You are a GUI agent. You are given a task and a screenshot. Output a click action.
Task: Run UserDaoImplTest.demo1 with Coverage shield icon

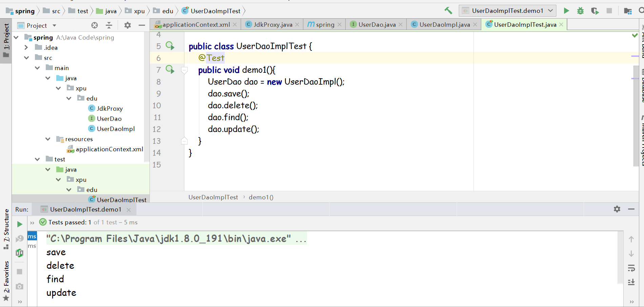pos(595,10)
